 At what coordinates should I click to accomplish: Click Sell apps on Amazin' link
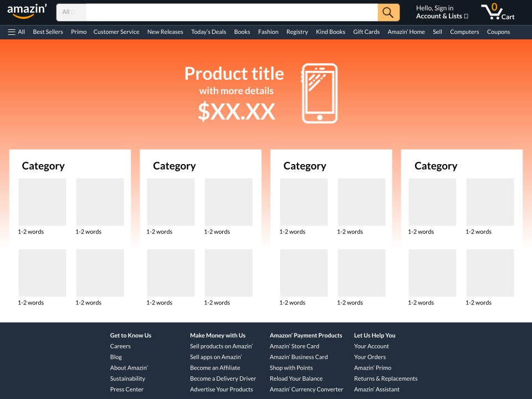tap(216, 357)
